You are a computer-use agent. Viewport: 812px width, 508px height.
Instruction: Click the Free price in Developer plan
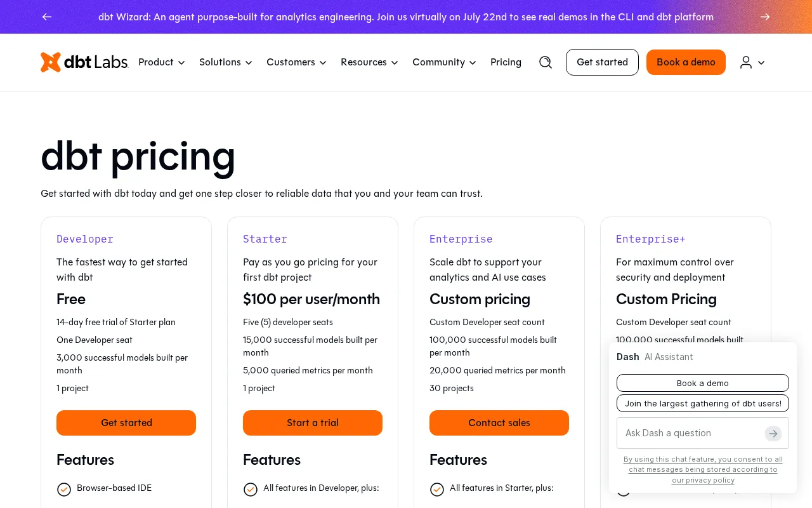(71, 299)
